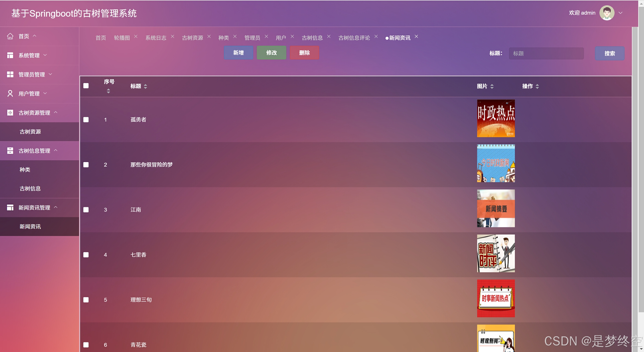
Task: Click the home icon in sidebar
Action: [10, 36]
